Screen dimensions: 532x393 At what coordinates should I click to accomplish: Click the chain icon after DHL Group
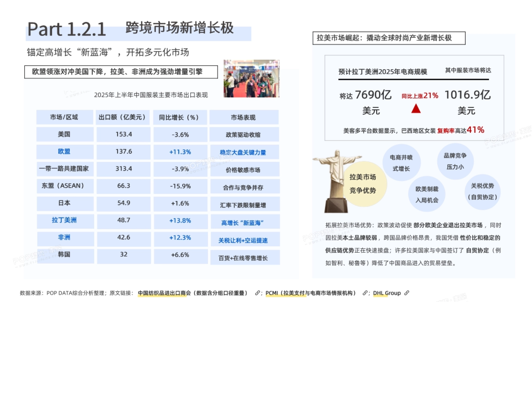[407, 293]
